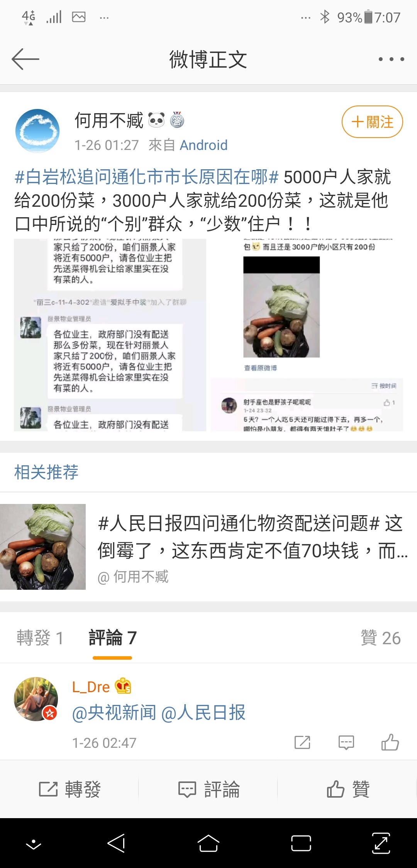
Task: Open 何用不臧's cloud profile avatar
Action: click(37, 131)
